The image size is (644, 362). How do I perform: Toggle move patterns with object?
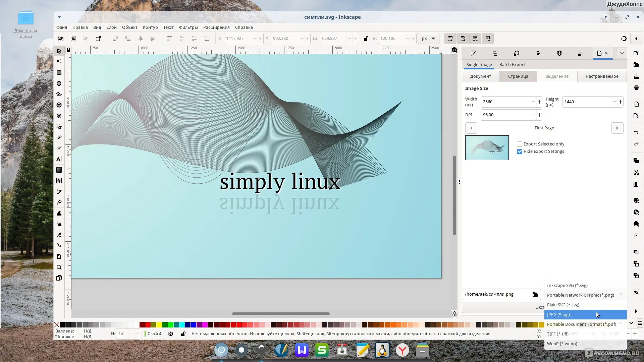click(x=488, y=39)
